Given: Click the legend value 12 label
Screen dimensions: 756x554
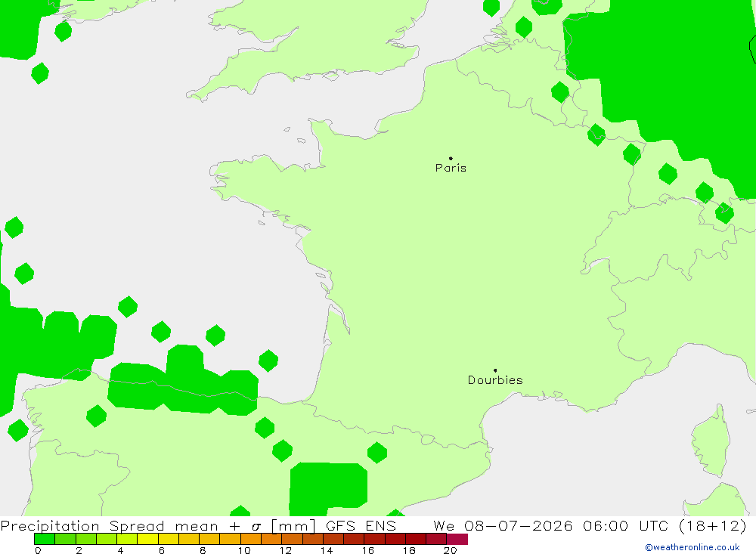Looking at the screenshot, I should pos(286,550).
